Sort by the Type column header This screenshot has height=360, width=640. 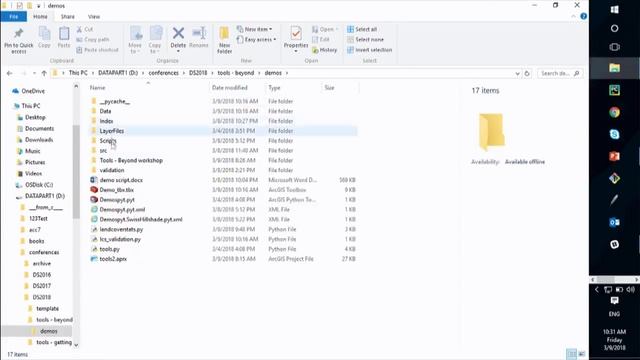(274, 88)
